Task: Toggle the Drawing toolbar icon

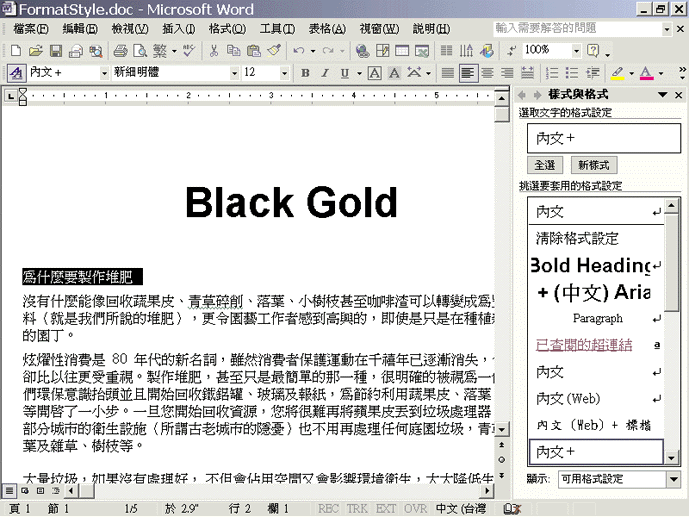Action: 486,51
